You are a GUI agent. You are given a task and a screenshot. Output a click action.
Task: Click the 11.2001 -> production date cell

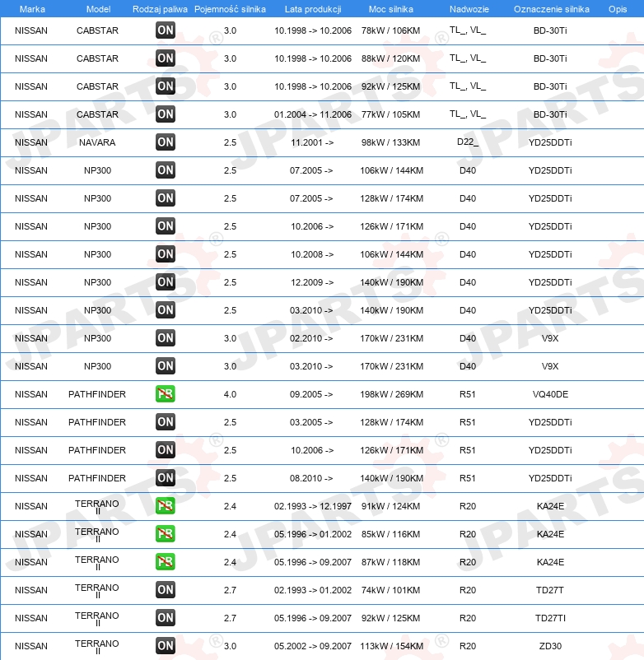pos(312,142)
